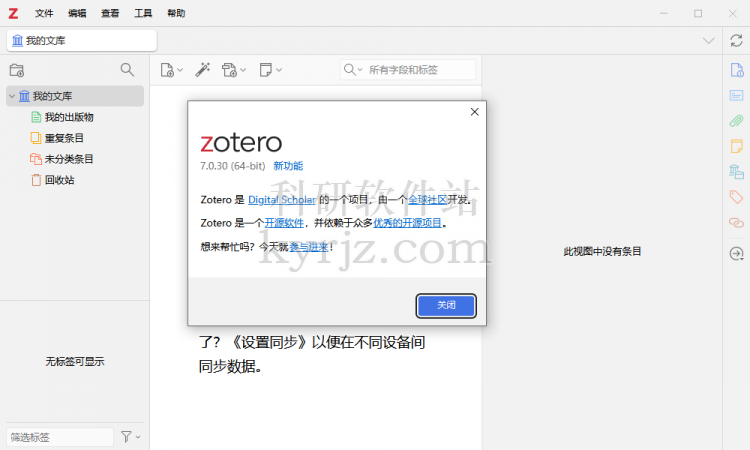
Task: Click the 我的出版物 document icon
Action: (36, 117)
